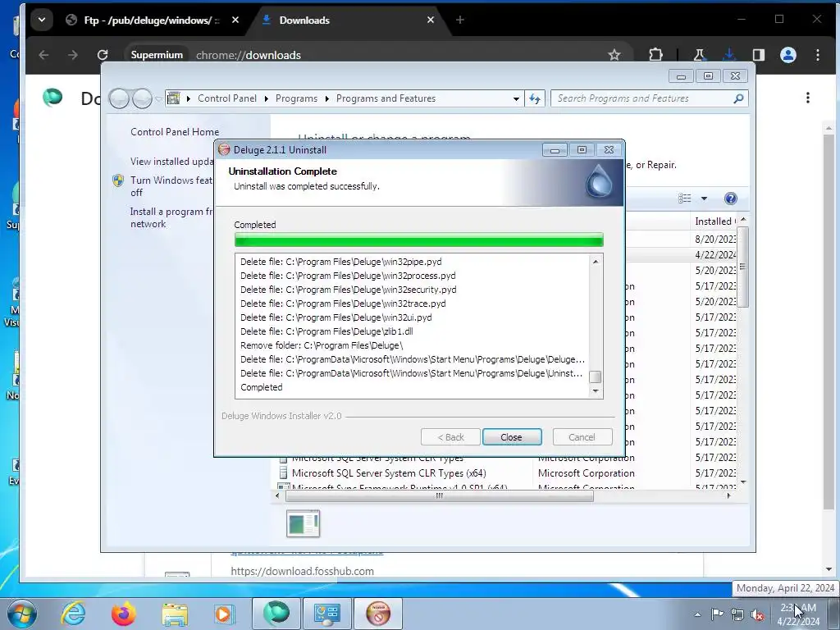840x630 pixels.
Task: Open recent pages dropdown beside navigation buttons
Action: [x=158, y=98]
